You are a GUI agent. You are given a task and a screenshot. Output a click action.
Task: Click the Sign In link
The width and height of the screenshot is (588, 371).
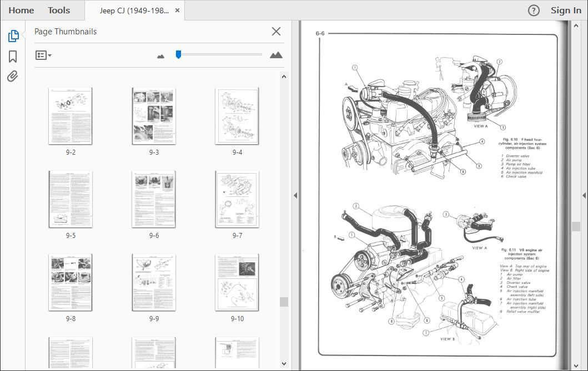tap(566, 11)
